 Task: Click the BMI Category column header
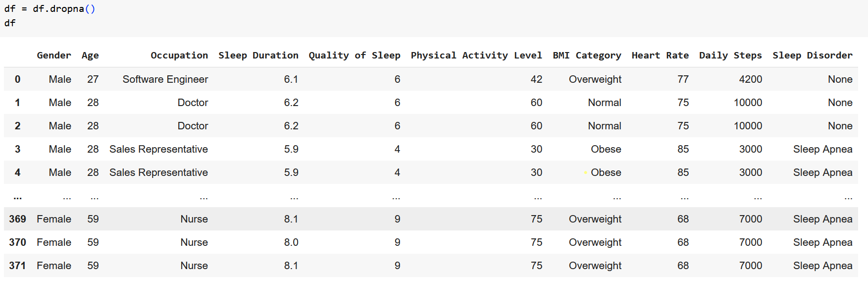pos(587,56)
